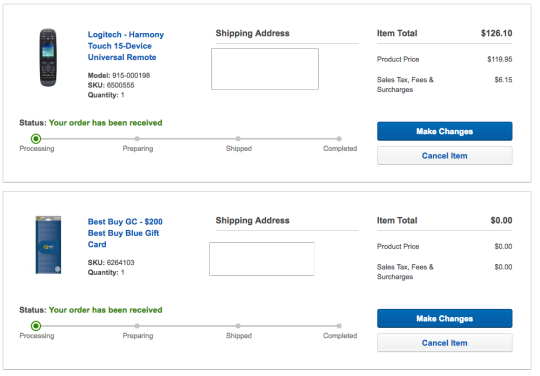Click Make Changes for the Logitech remote
This screenshot has width=540, height=376.
[445, 131]
